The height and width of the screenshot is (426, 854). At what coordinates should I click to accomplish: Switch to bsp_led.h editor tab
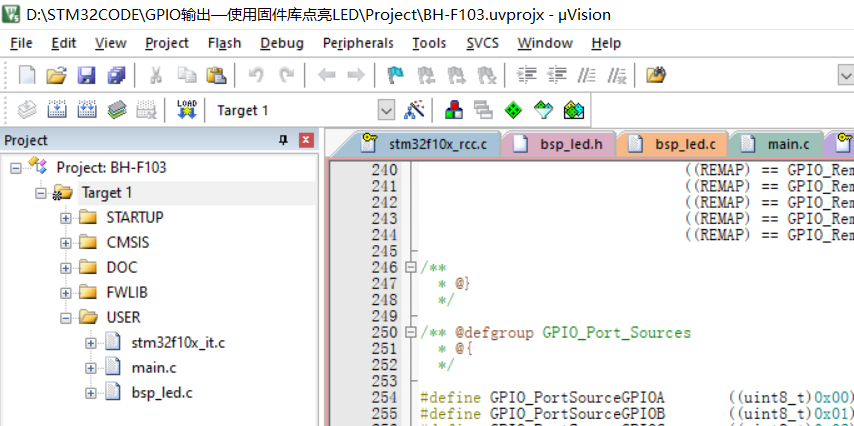point(560,144)
